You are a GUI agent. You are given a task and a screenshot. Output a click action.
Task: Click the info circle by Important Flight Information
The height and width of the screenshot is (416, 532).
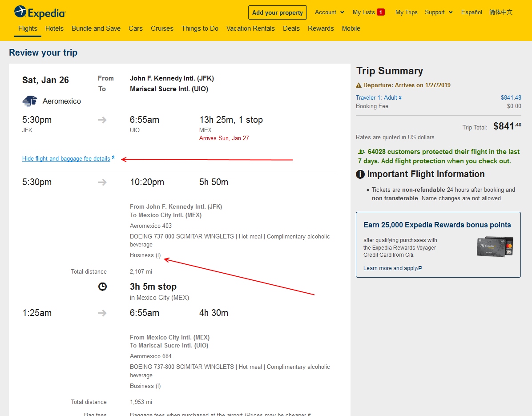(x=360, y=174)
